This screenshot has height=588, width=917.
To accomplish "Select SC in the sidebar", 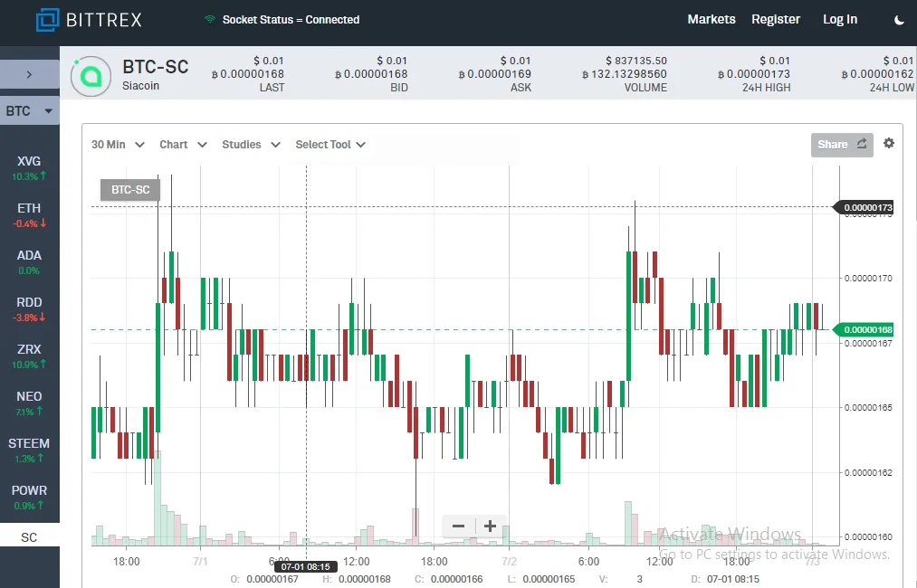I will click(29, 537).
